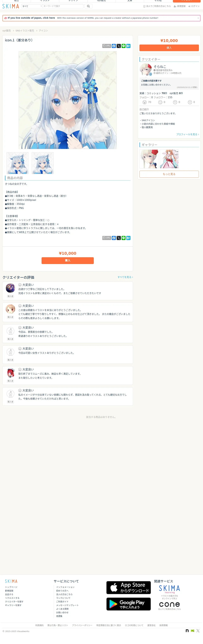Open よくある質問 footer link
The image size is (203, 644).
coord(62,609)
